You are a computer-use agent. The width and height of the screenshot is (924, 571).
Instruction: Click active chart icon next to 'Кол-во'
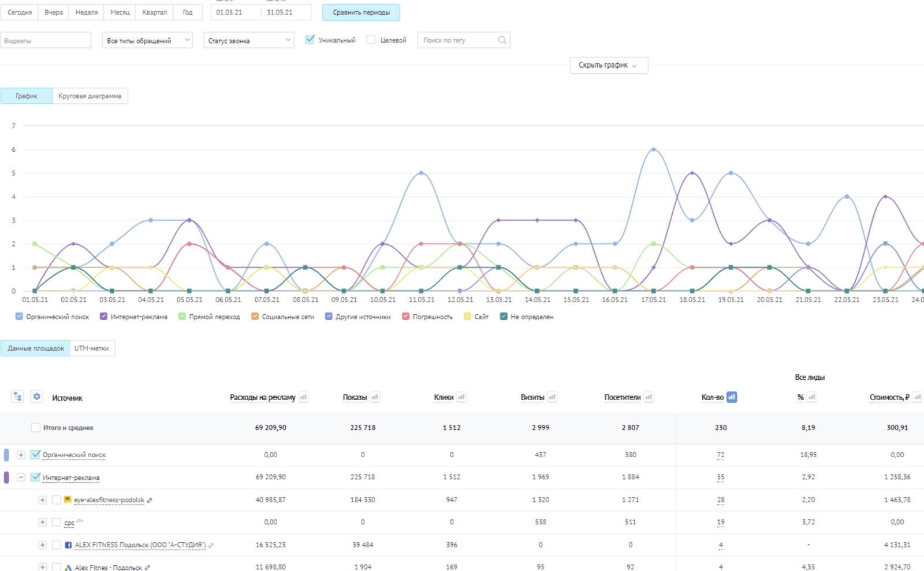(x=732, y=397)
